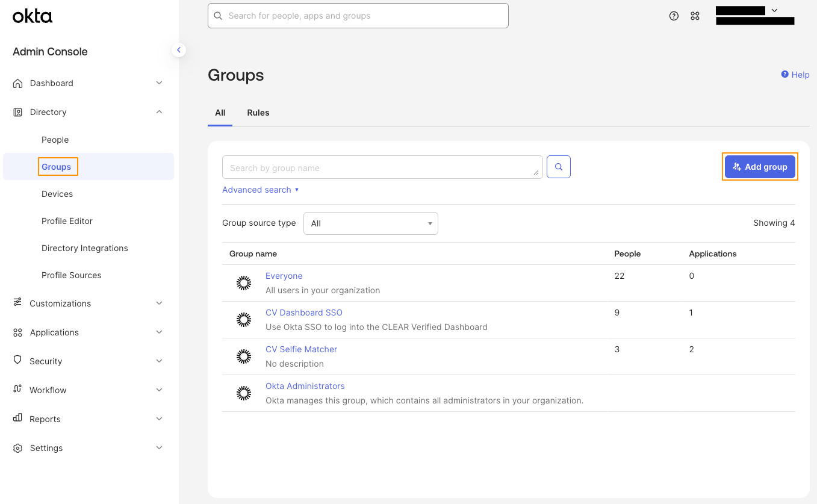The image size is (817, 504).
Task: Open Profile Sources in sidebar
Action: [x=72, y=275]
